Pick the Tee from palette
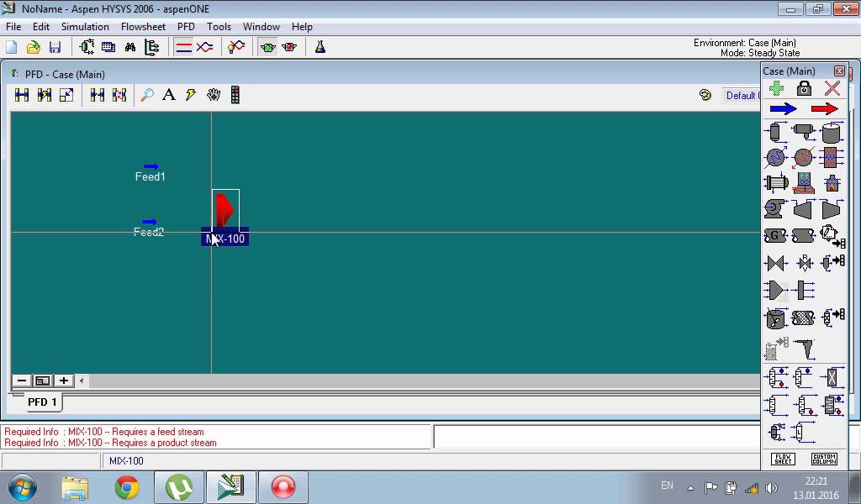The image size is (861, 504). tap(804, 290)
